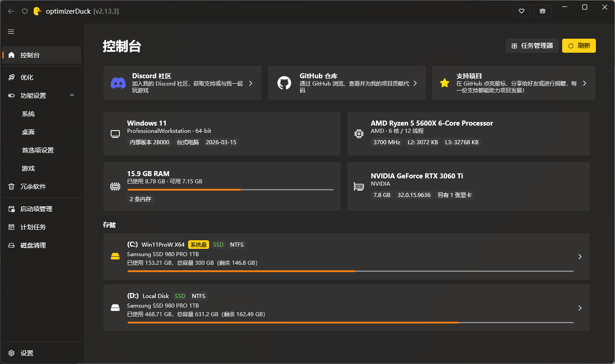
Task: Click the 3700 MHz tag
Action: coord(387,142)
